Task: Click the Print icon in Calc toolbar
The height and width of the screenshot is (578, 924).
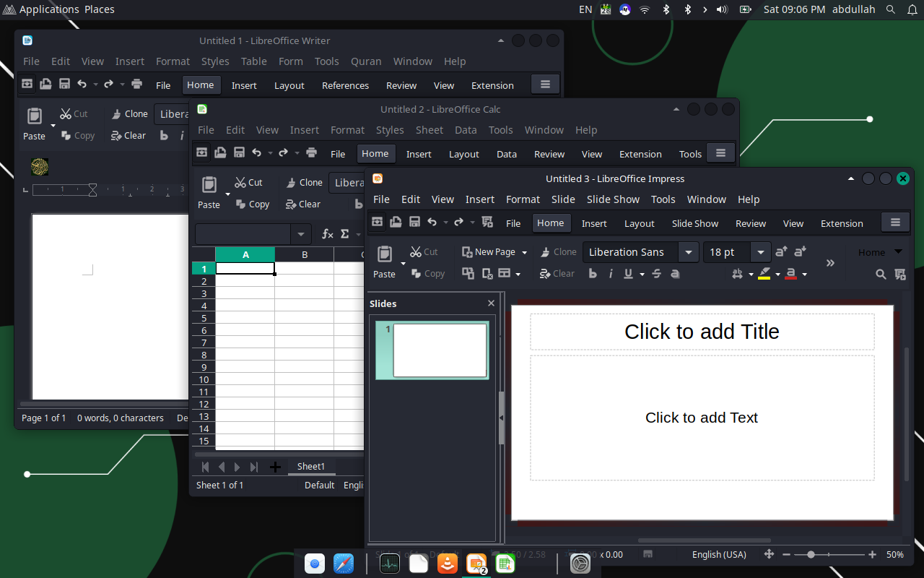Action: pos(312,153)
